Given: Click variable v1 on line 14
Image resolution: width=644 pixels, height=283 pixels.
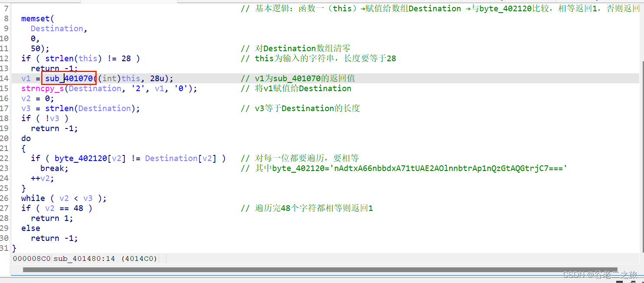Looking at the screenshot, I should [x=26, y=78].
